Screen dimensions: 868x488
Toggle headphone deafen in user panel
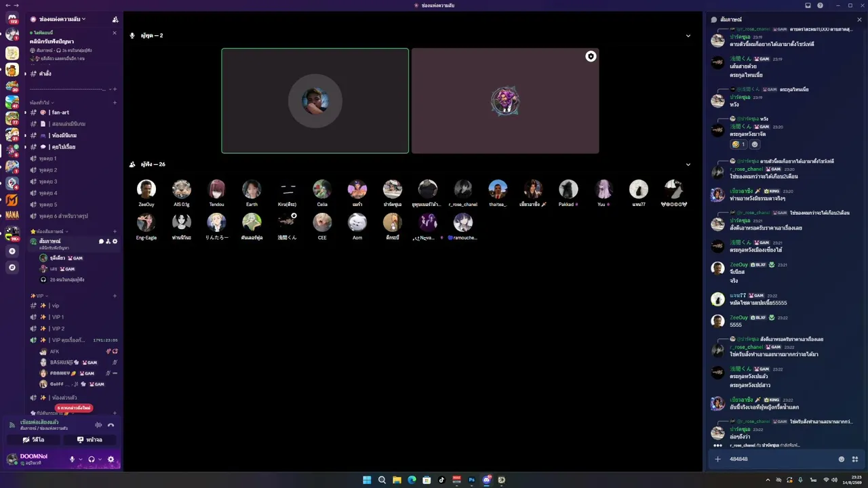tap(92, 459)
